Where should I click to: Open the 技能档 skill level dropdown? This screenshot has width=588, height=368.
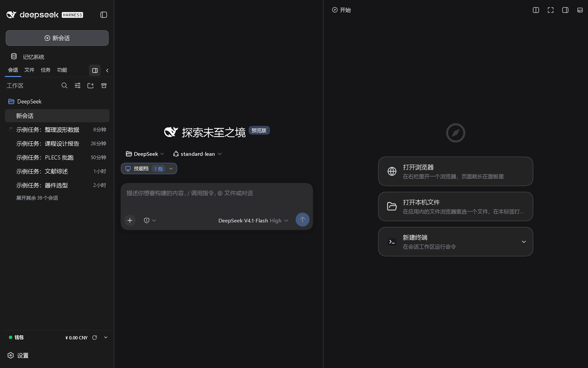coord(149,168)
